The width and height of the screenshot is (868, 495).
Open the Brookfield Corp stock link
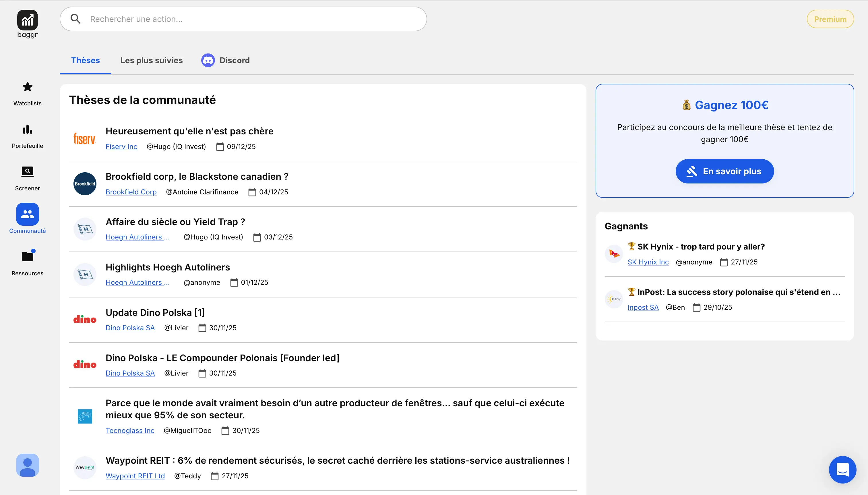(x=131, y=192)
